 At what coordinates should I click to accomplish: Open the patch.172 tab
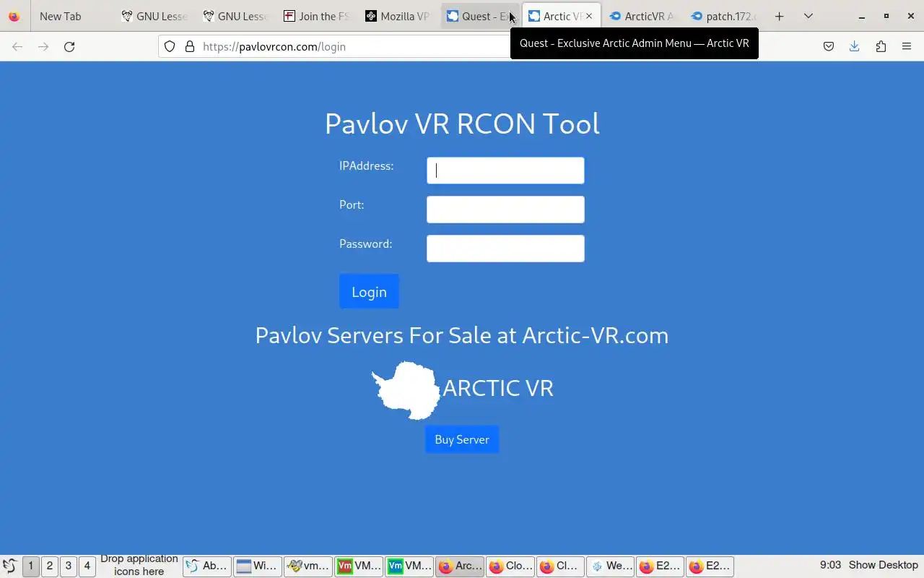[723, 16]
